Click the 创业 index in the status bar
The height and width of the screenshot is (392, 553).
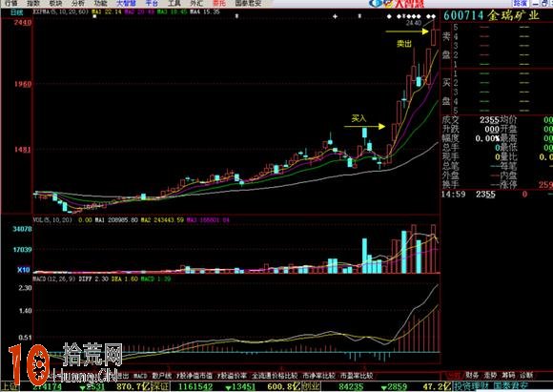pos(313,386)
